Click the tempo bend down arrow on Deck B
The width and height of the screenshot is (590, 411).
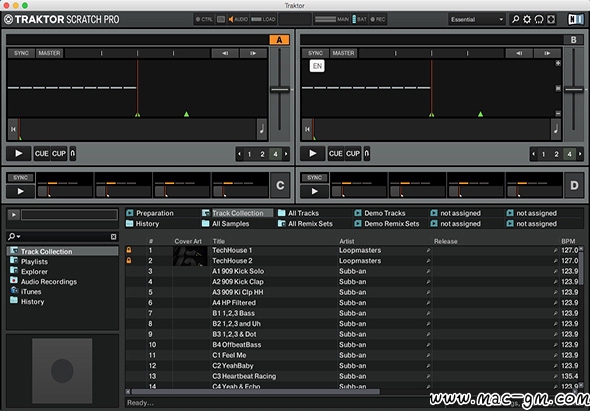(519, 53)
